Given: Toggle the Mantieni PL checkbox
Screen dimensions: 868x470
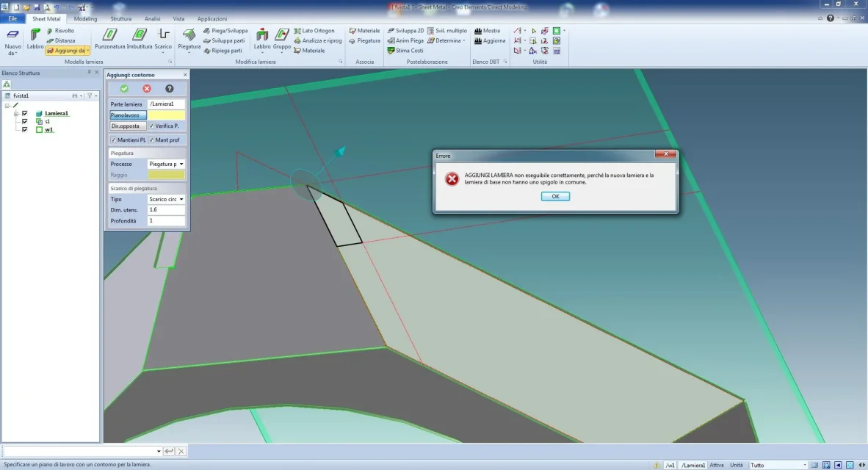Looking at the screenshot, I should [x=113, y=140].
